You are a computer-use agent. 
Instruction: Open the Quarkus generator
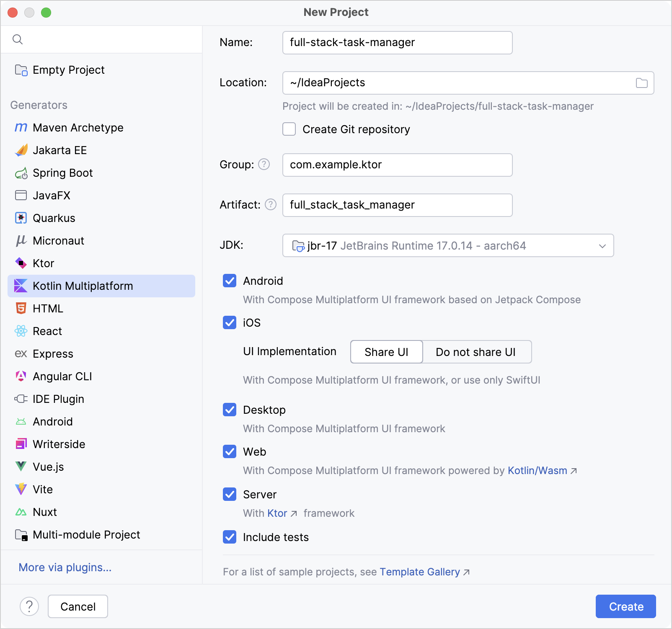pos(54,218)
